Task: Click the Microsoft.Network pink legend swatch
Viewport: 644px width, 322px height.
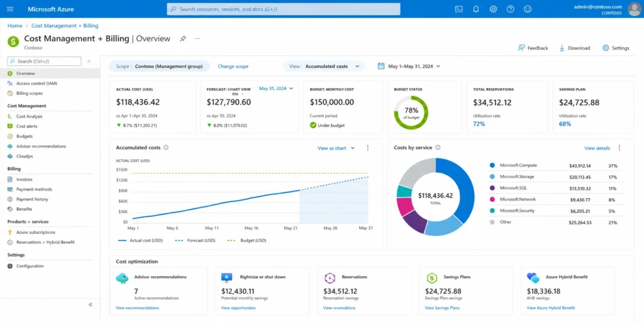Action: [x=492, y=199]
